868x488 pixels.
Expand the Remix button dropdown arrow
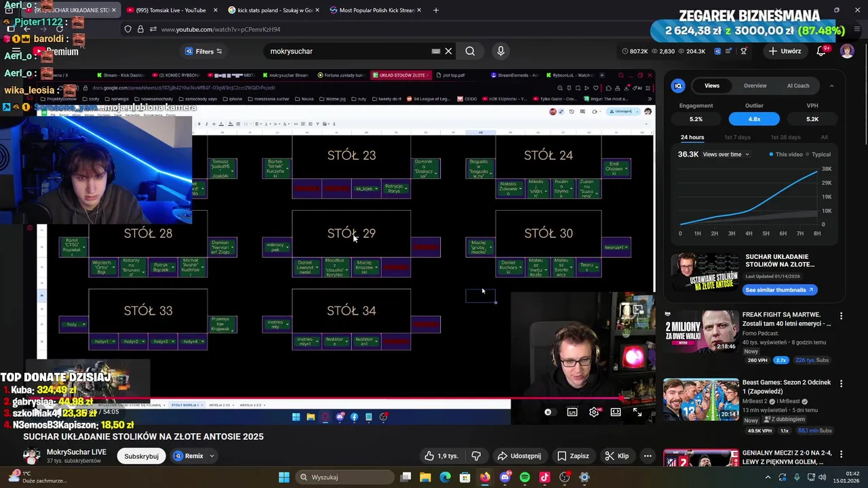(212, 456)
